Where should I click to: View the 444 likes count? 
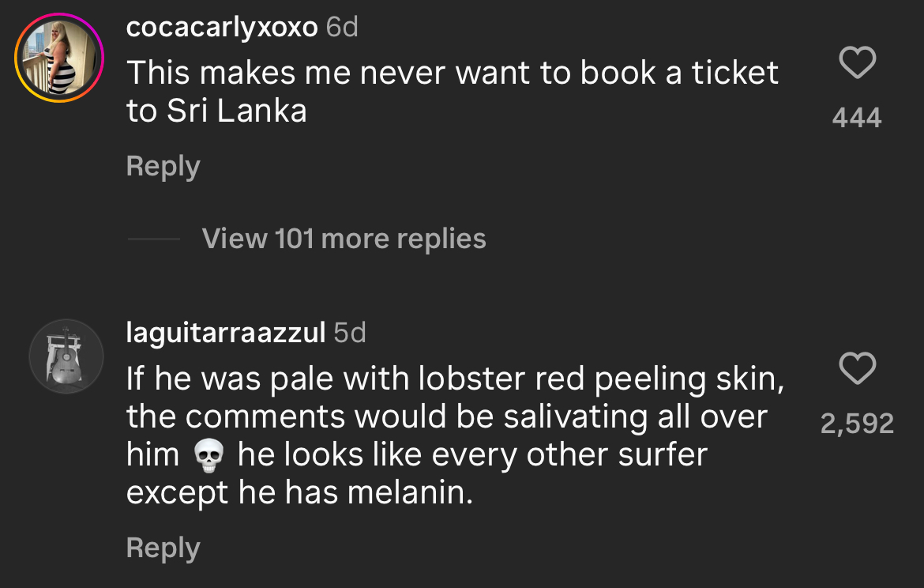857,118
